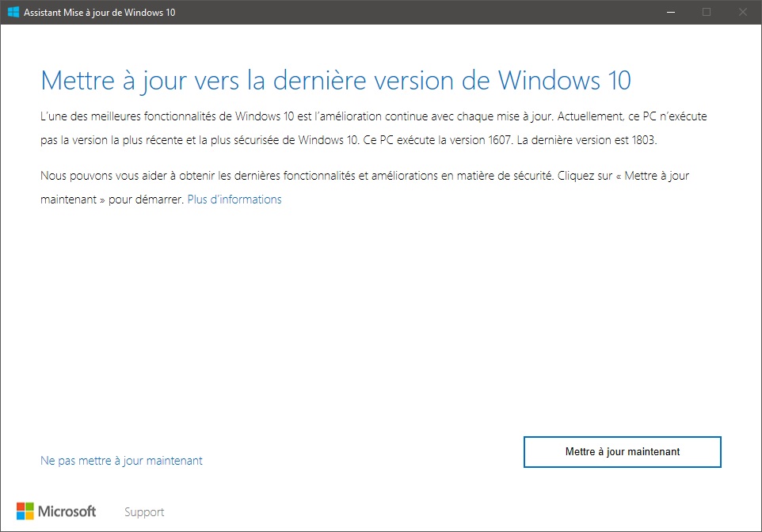Click the Microsoft wordmark text
The height and width of the screenshot is (532, 762).
67,511
